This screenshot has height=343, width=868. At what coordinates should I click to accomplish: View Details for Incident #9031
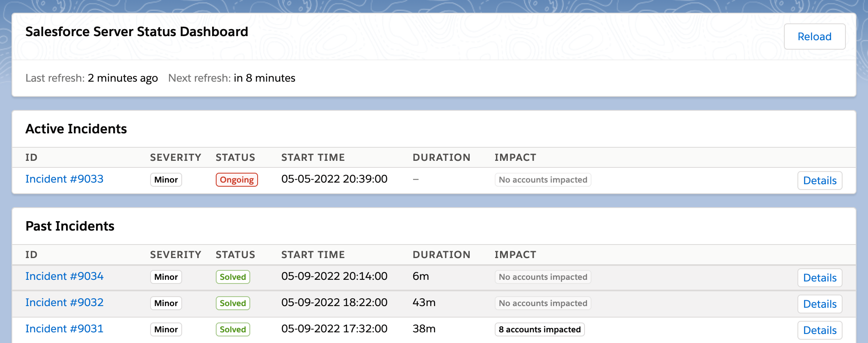[x=820, y=330]
